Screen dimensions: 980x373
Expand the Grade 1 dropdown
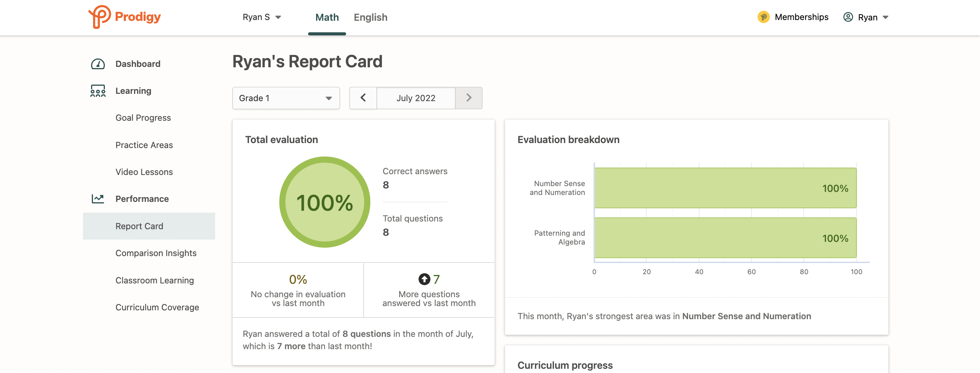[286, 98]
